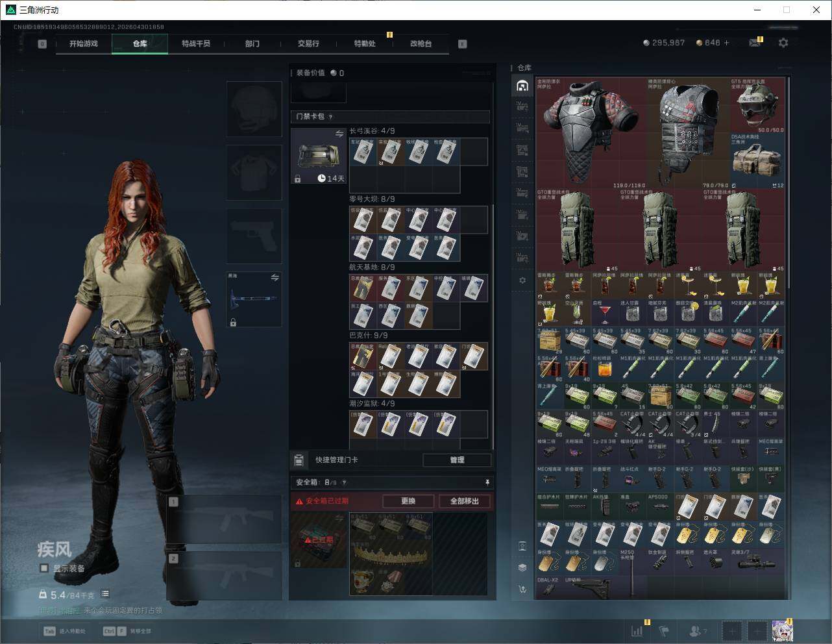
Task: Select secondary weapon slot 2
Action: pos(225,575)
